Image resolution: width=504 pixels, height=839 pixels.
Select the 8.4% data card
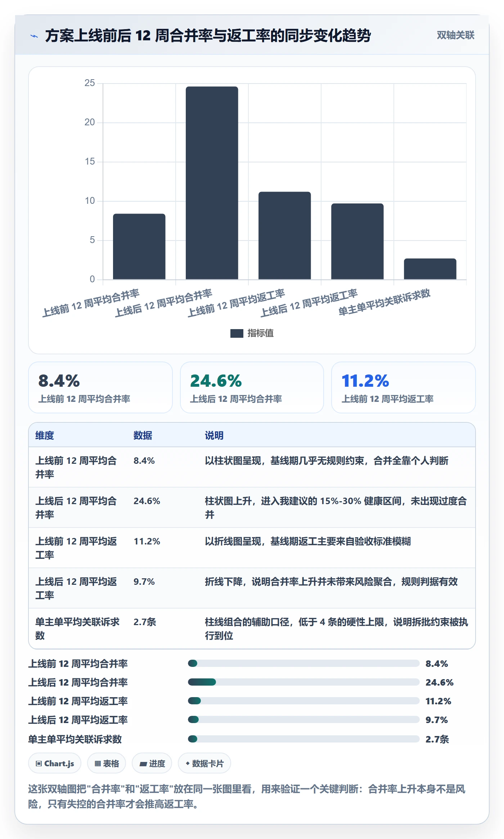click(x=100, y=387)
